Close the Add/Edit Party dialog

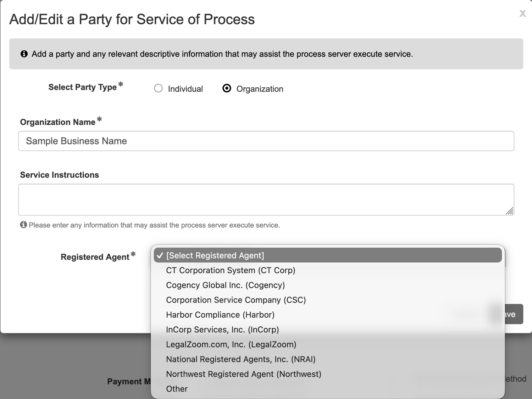tap(522, 13)
